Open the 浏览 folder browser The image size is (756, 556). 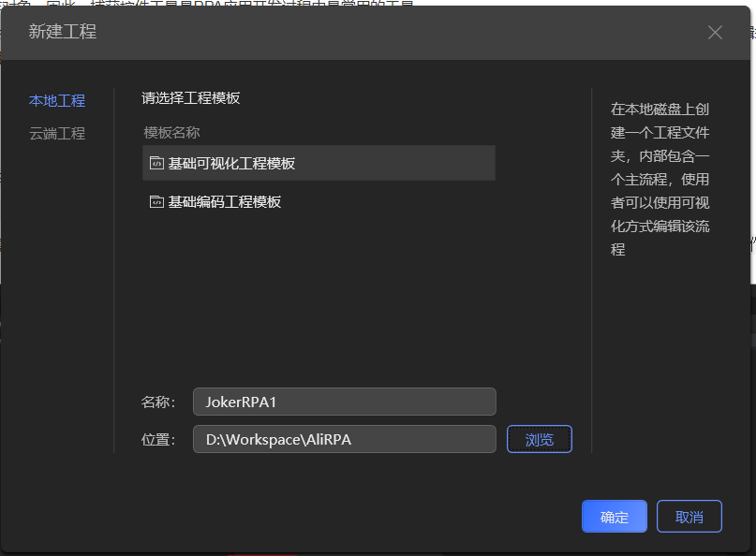coord(539,438)
